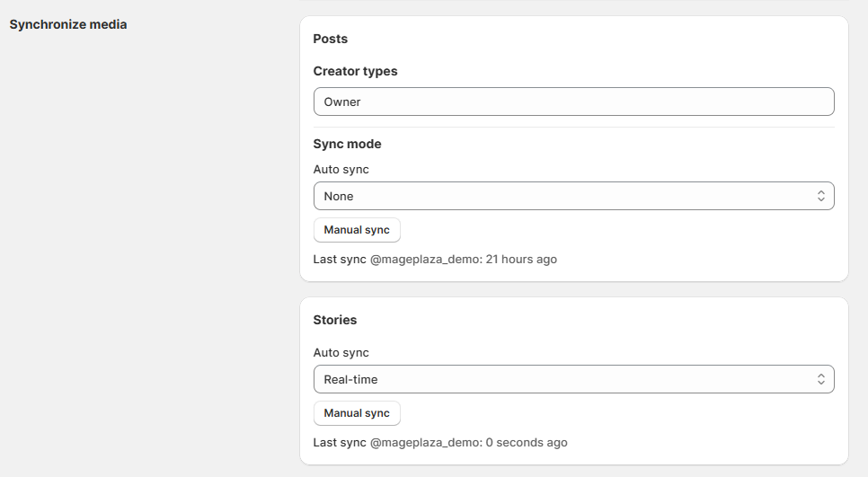Click the Sync mode heading

(347, 144)
